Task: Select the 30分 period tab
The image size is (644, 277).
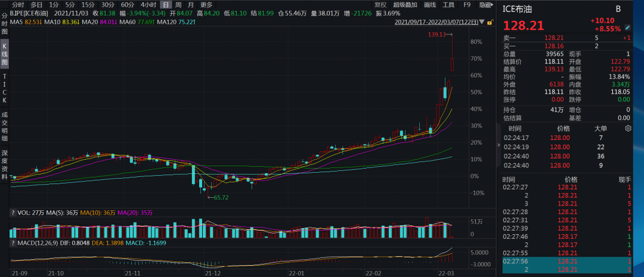Action: pyautogui.click(x=108, y=5)
